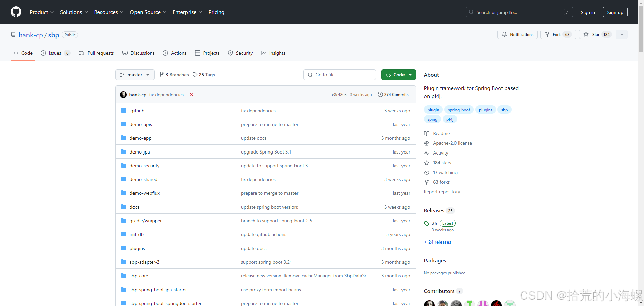
Task: Switch to the Code tab
Action: click(23, 53)
